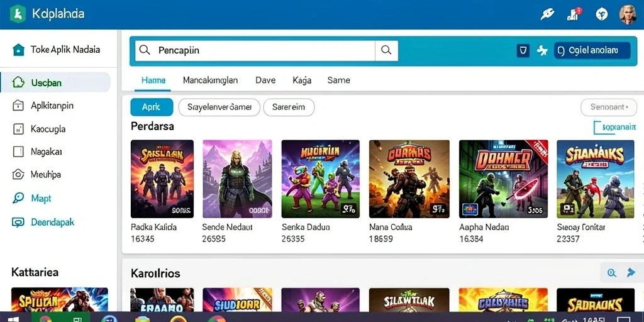
Task: Click the puzzle icon in search bar
Action: 542,50
